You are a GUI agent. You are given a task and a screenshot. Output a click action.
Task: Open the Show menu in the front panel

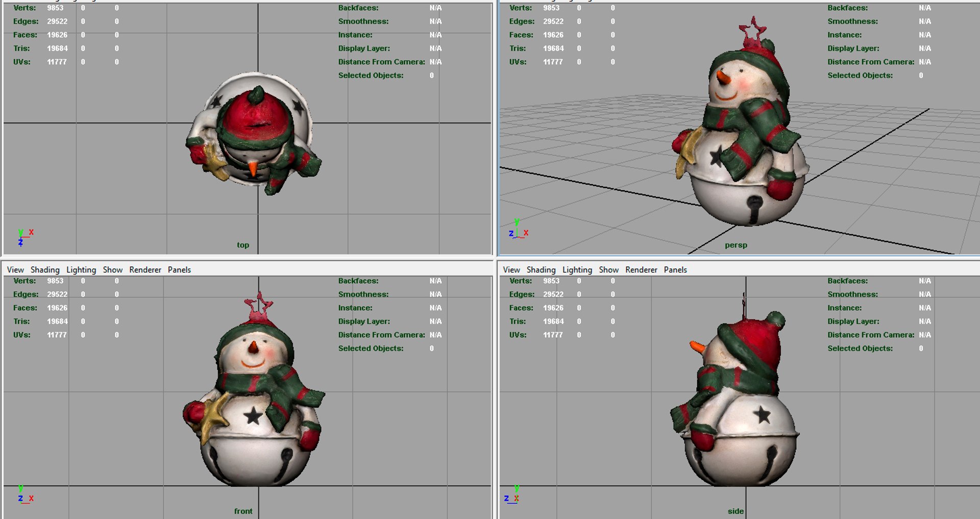point(113,269)
